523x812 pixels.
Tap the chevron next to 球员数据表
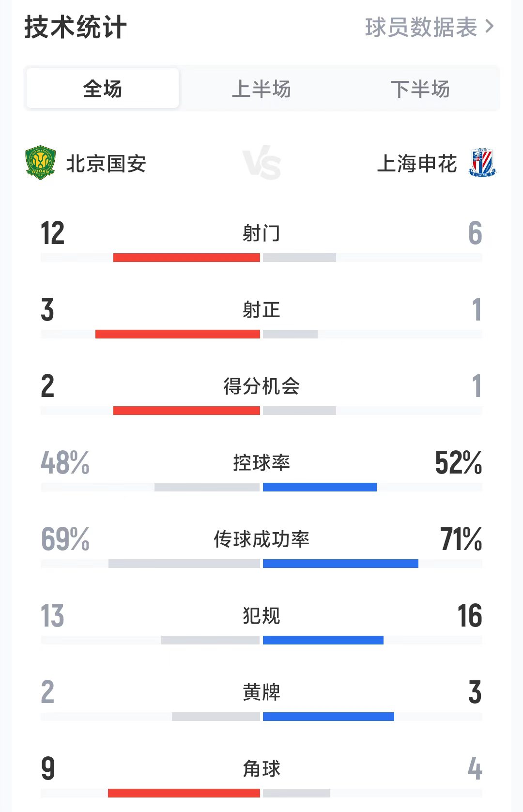490,27
